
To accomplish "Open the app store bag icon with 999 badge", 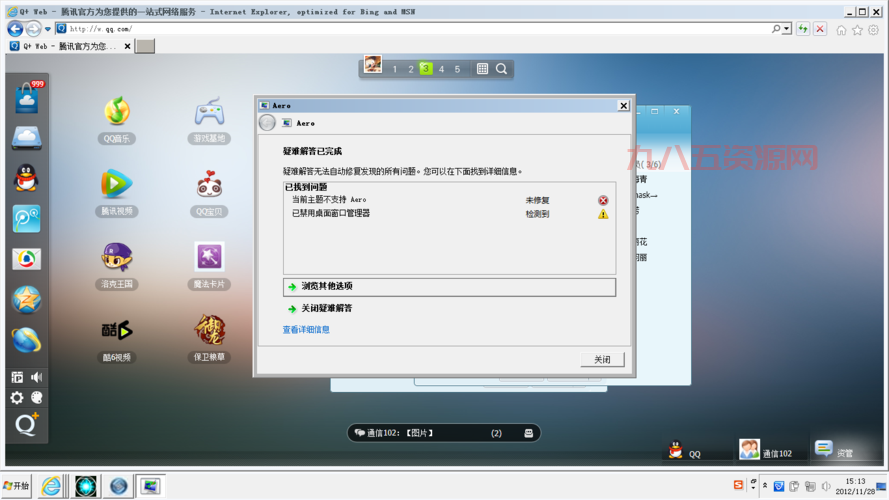I will [x=27, y=98].
